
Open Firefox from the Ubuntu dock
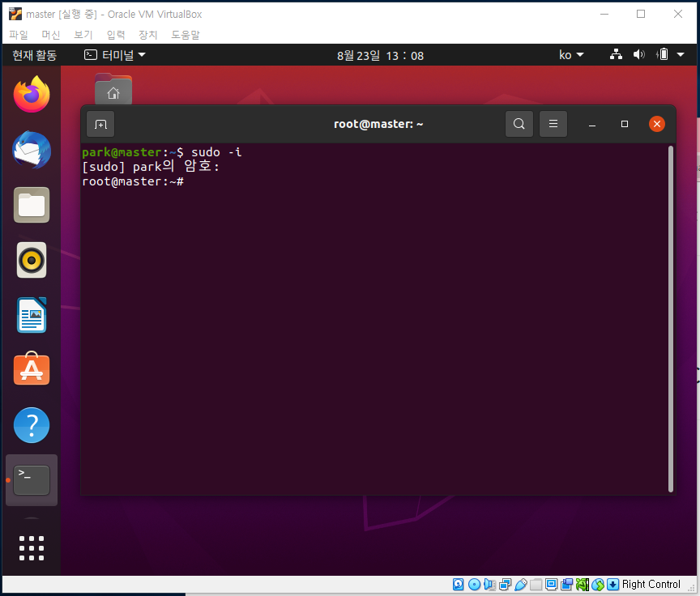[32, 94]
